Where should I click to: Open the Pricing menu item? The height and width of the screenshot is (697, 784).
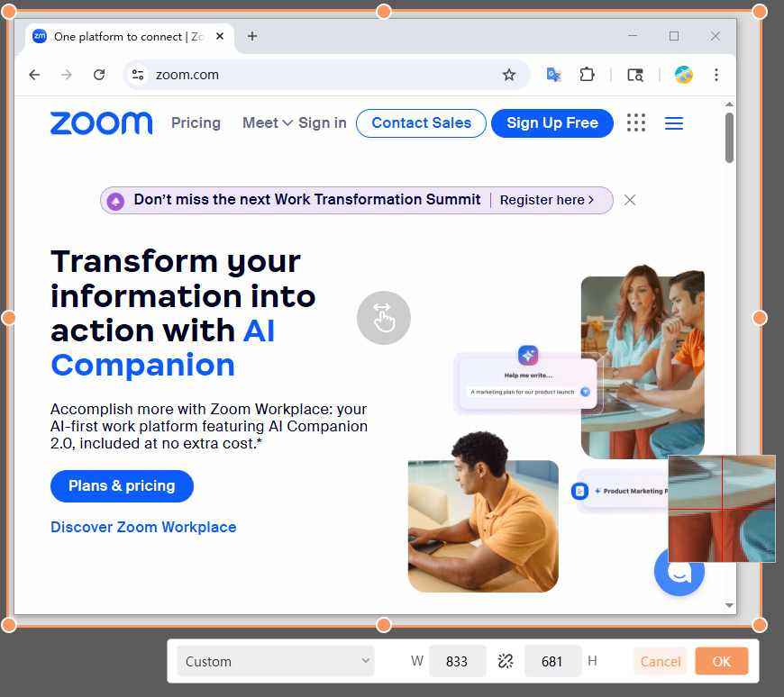click(196, 122)
